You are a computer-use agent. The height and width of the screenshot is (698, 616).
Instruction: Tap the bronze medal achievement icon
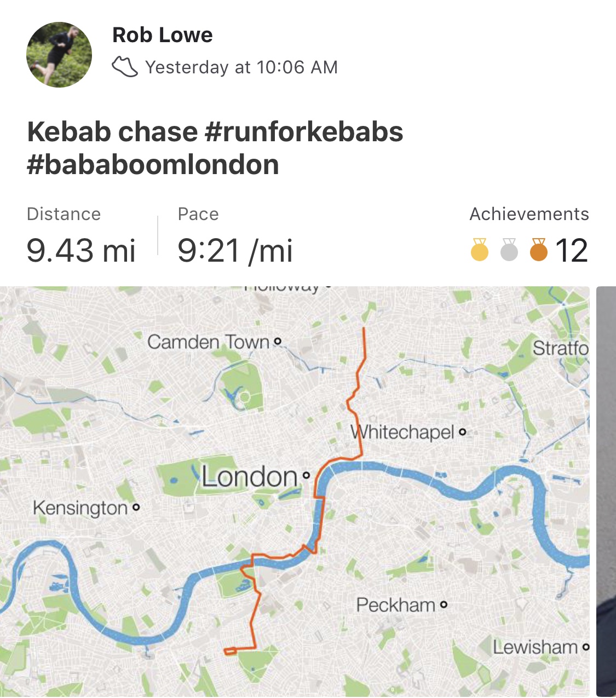click(x=539, y=250)
